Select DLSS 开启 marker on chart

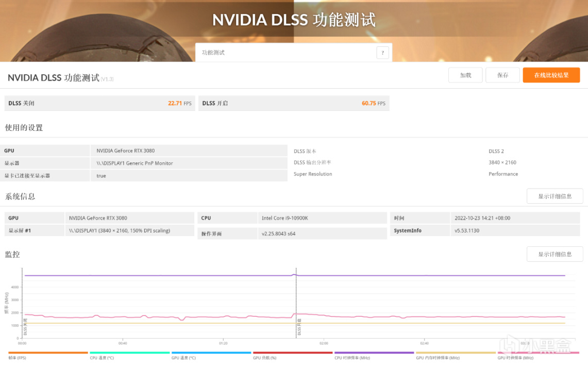[x=299, y=327]
